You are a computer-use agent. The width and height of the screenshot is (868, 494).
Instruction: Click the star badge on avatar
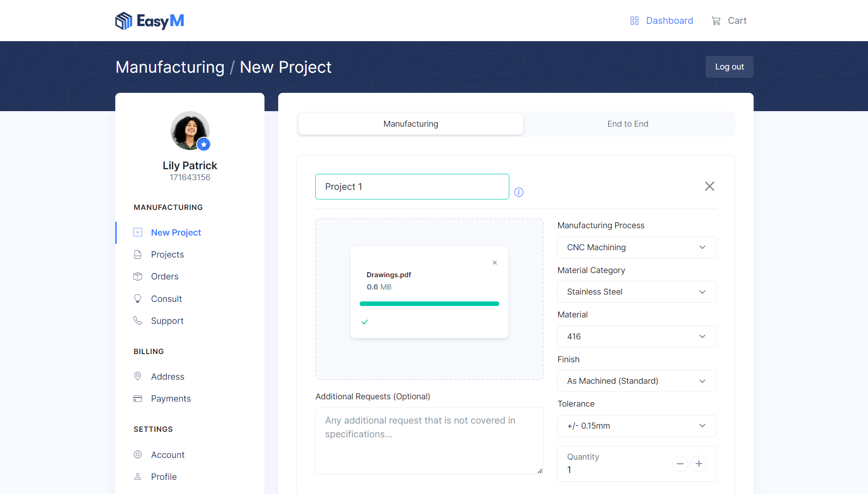[204, 145]
